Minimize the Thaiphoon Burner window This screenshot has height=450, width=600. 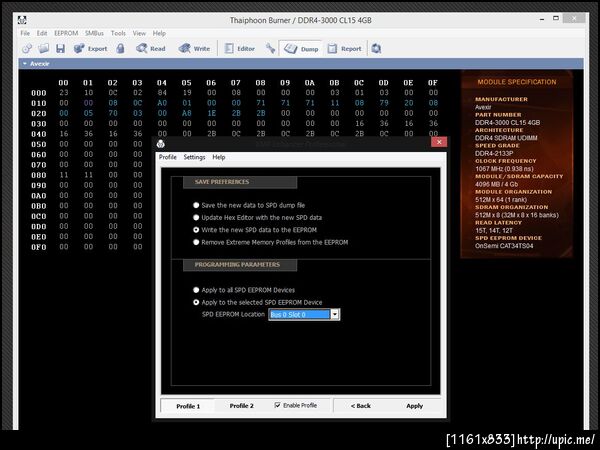click(x=542, y=19)
